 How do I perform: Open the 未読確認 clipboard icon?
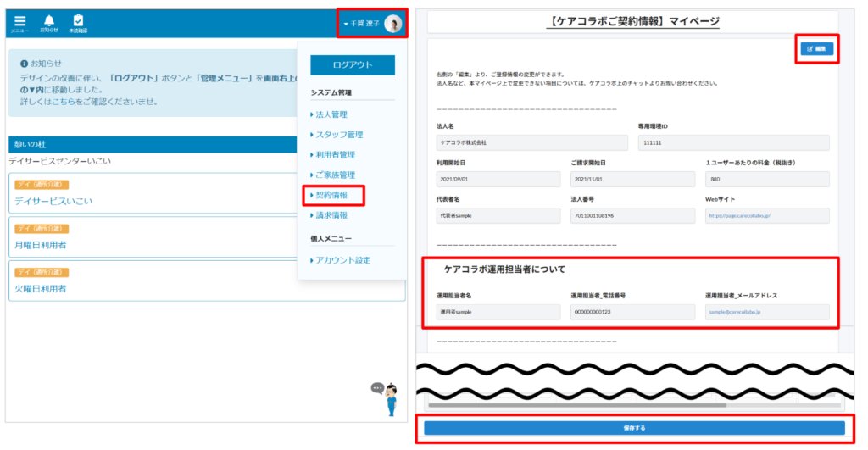[78, 23]
